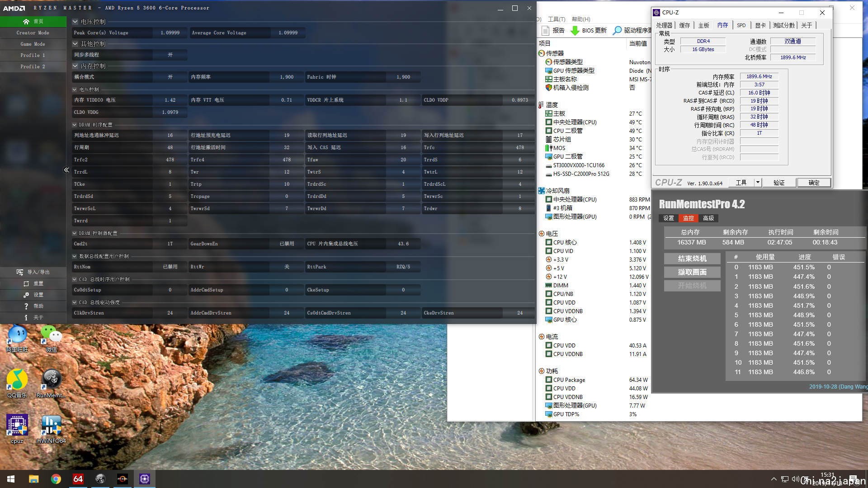Select Profile 1 in Ryzen Master

point(33,55)
